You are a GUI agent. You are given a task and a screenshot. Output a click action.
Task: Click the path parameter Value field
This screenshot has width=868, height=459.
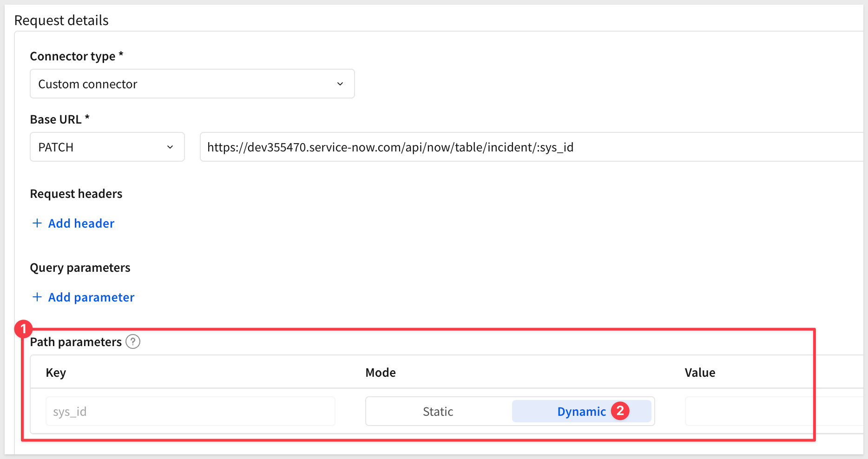point(771,412)
